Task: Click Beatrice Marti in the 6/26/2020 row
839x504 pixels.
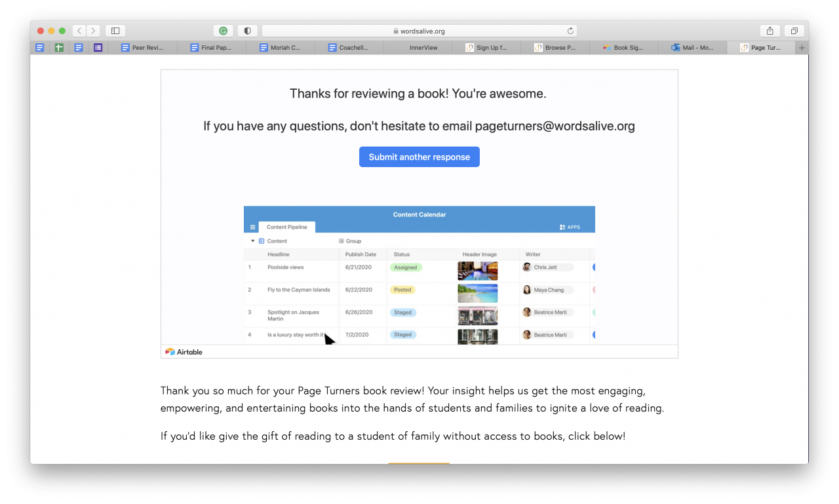Action: click(x=548, y=312)
